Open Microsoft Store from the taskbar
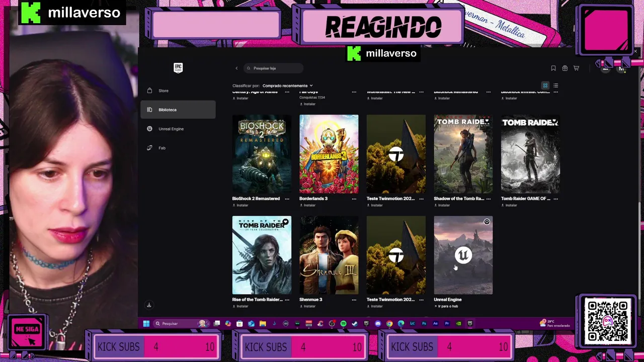Screen dimensions: 644x362 tap(239, 323)
